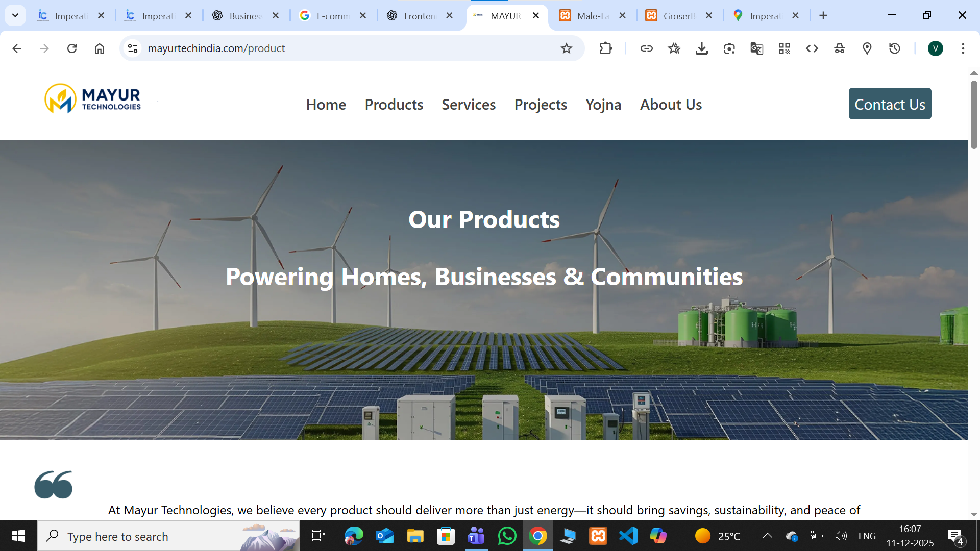This screenshot has width=980, height=551.
Task: Click the QR code generator icon
Action: click(x=785, y=48)
